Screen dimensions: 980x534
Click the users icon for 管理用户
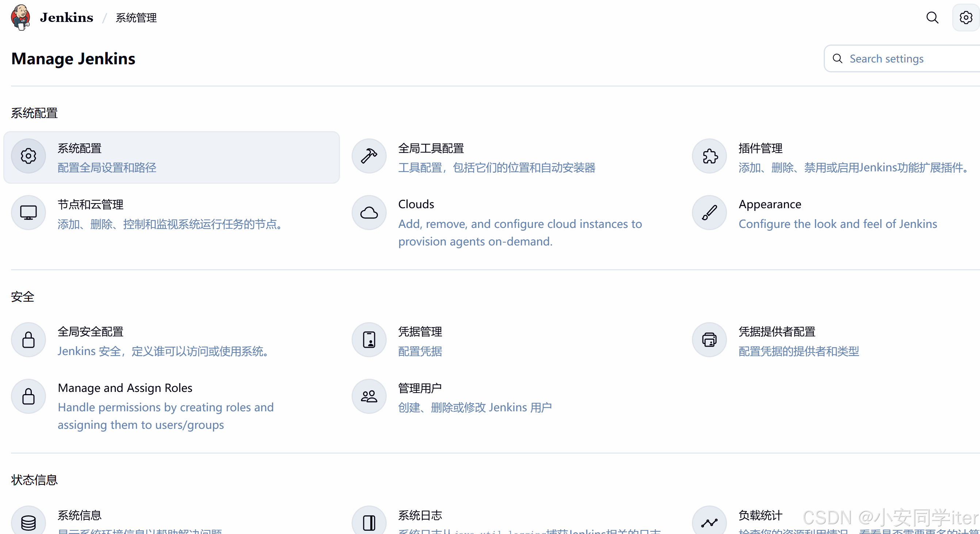tap(369, 396)
